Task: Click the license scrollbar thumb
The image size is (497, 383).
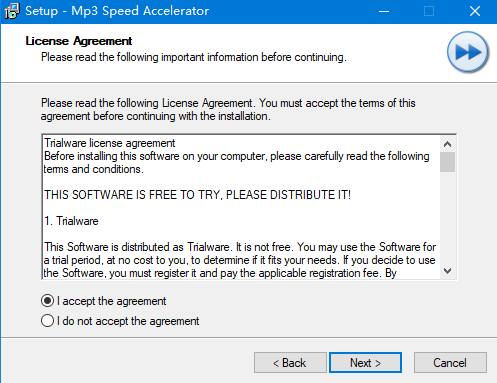Action: 447,162
